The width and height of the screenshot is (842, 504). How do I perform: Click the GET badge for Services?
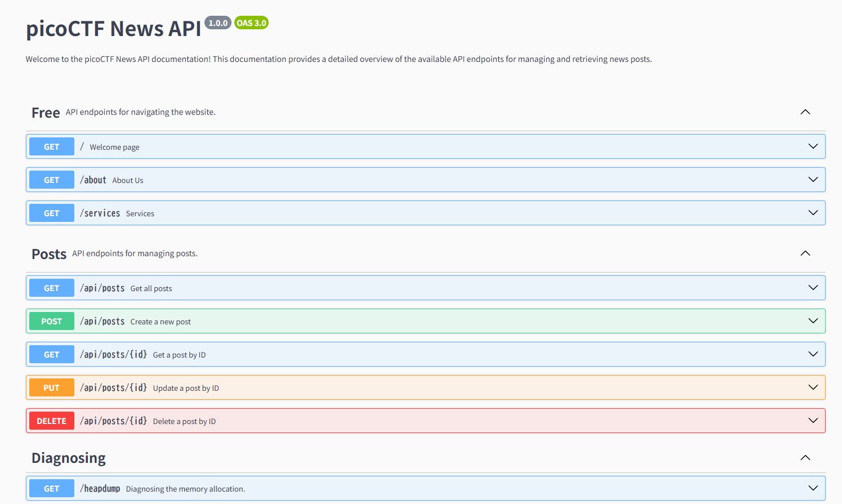point(52,213)
